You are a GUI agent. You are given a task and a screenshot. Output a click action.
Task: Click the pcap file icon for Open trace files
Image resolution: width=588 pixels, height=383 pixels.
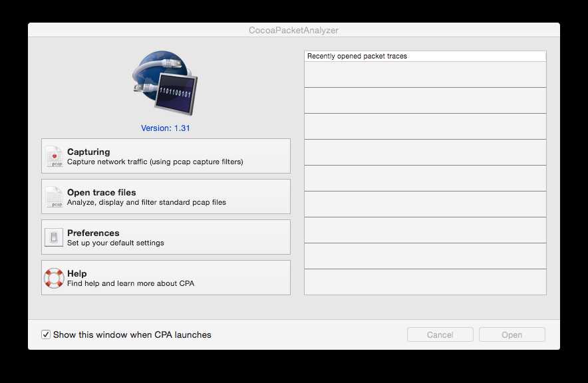click(x=55, y=197)
